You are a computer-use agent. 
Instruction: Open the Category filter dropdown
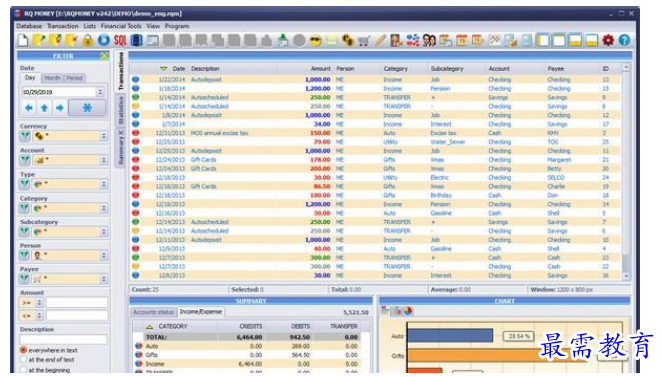tap(103, 208)
